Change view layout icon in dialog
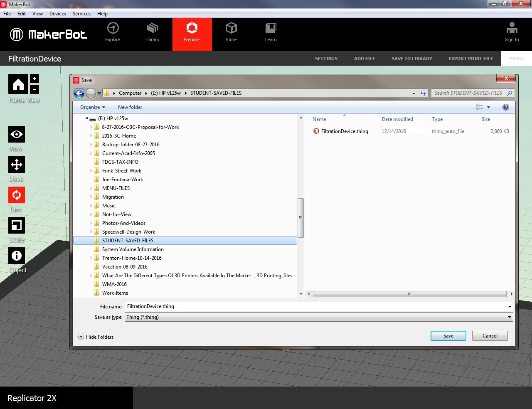This screenshot has height=409, width=532. click(480, 107)
